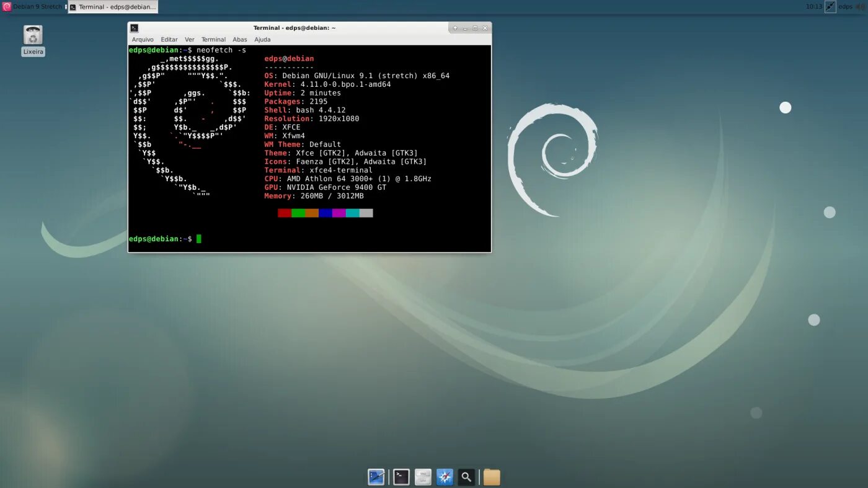The image size is (868, 488).
Task: Click the 'Icons: Faenza [GTK2]' line
Action: pyautogui.click(x=345, y=162)
